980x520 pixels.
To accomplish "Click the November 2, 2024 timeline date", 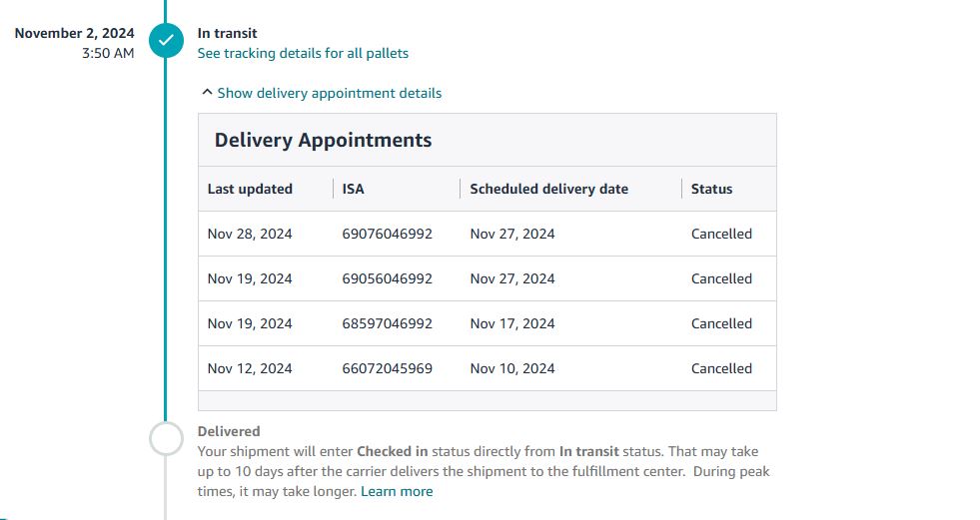I will click(x=74, y=33).
